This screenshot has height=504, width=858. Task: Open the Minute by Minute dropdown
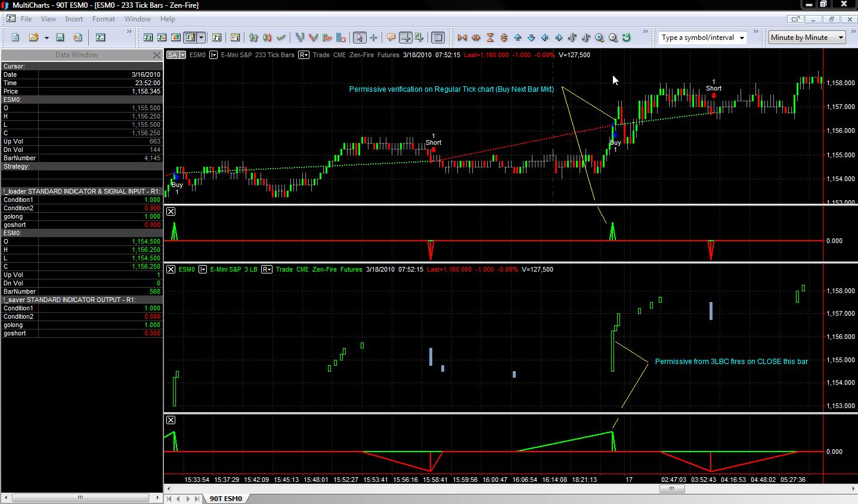tap(807, 38)
